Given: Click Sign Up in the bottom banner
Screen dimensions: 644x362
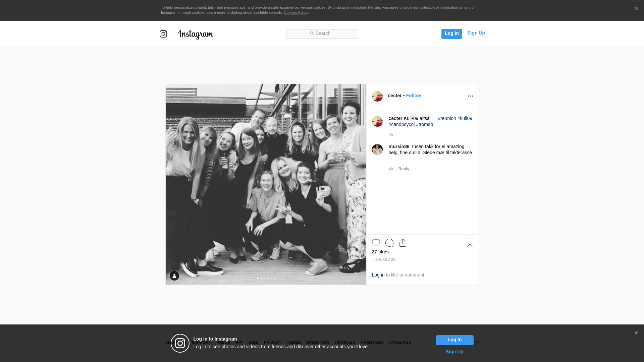Looking at the screenshot, I should coord(454,352).
